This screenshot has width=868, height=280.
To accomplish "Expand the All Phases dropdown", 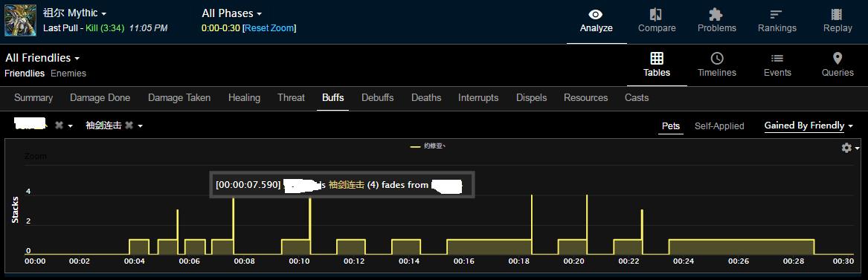I will [x=232, y=13].
